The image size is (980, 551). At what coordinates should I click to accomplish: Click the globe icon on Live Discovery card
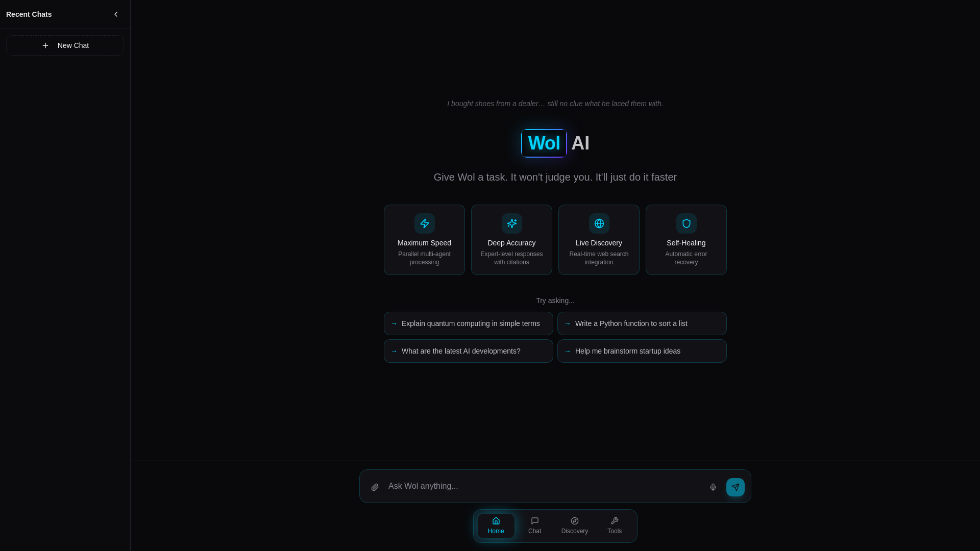coord(599,223)
